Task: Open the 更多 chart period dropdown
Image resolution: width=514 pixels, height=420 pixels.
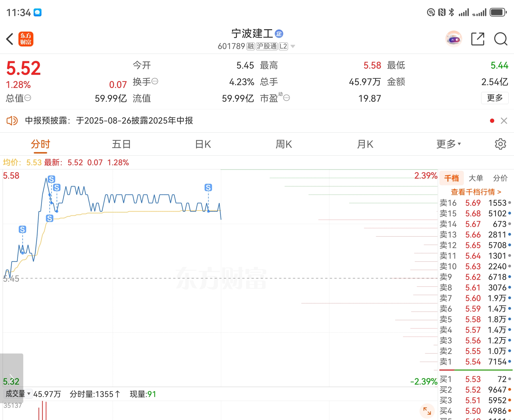Action: 448,144
